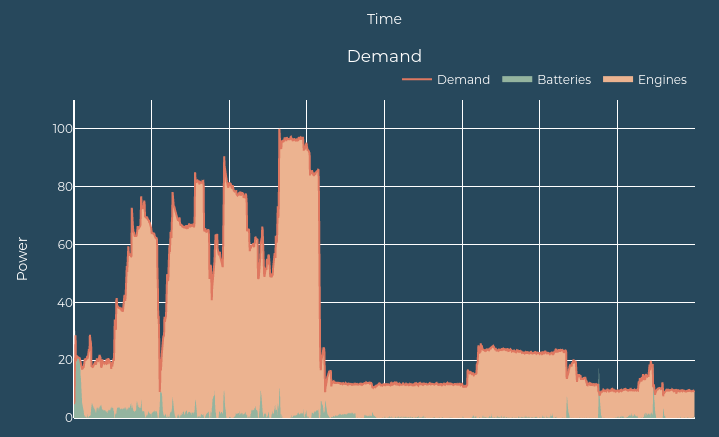Click the Demand chart title
The image size is (719, 437).
384,56
